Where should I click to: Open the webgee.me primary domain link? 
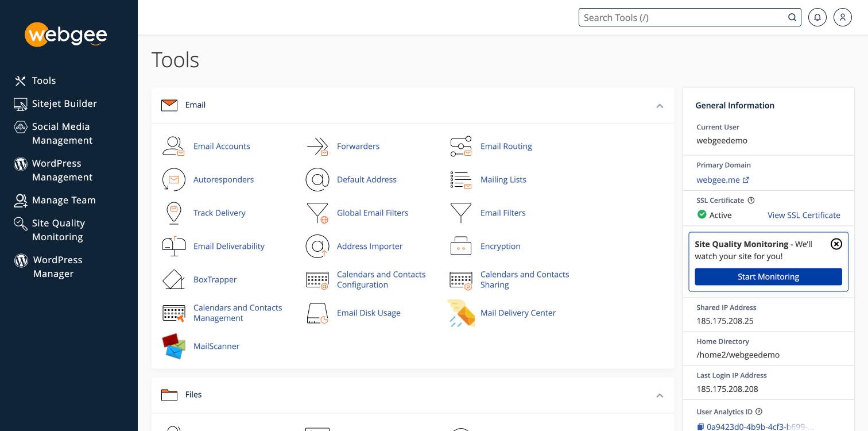pyautogui.click(x=723, y=179)
